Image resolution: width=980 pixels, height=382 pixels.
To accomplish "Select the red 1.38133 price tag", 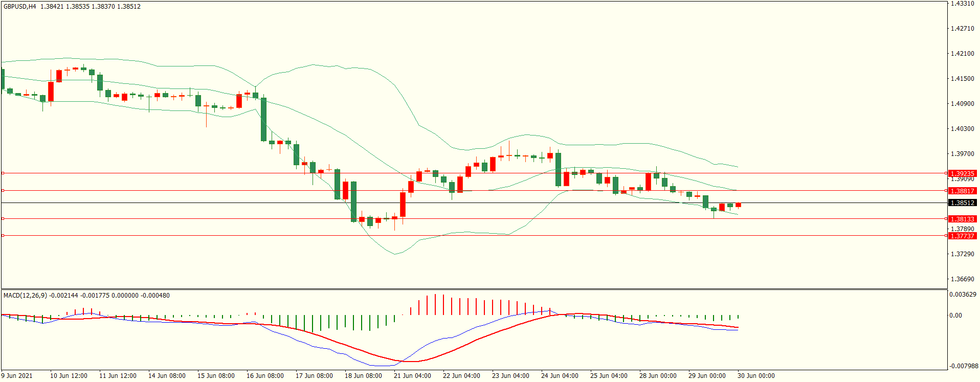I will [x=962, y=219].
